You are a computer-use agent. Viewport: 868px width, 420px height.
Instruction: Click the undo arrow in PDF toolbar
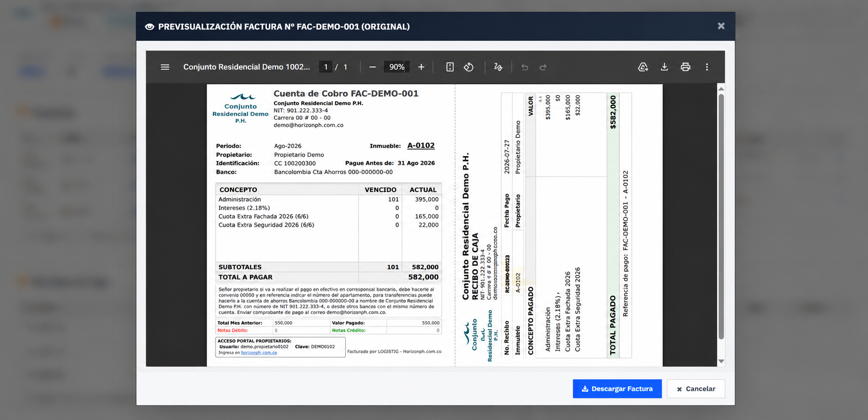pos(525,67)
